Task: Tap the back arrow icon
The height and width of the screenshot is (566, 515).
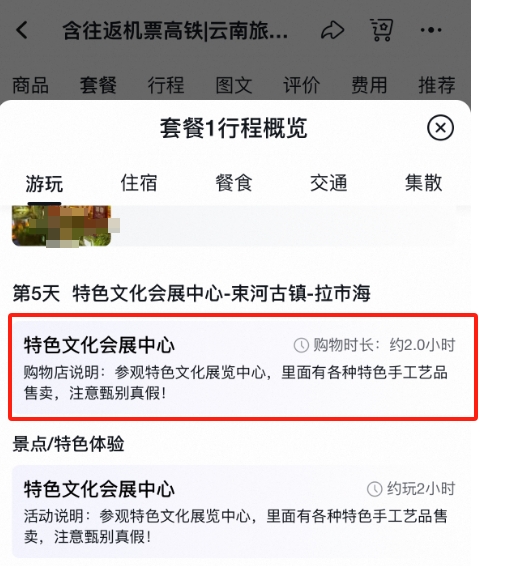Action: [22, 30]
